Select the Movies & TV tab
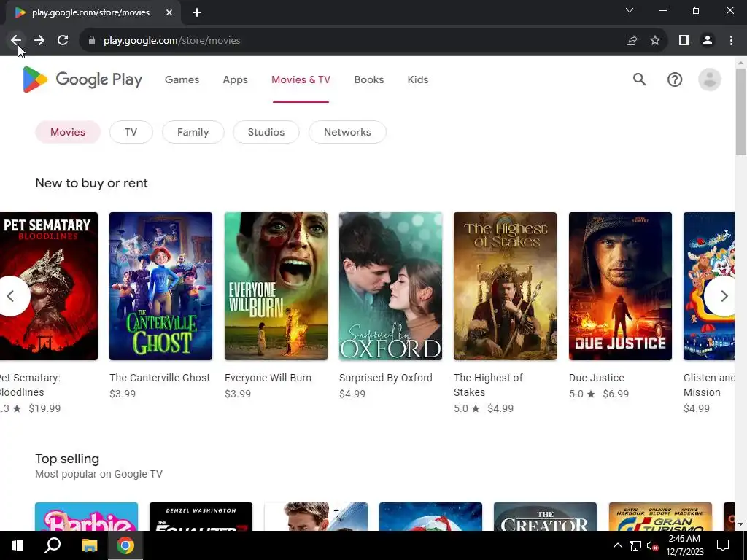 [301, 79]
